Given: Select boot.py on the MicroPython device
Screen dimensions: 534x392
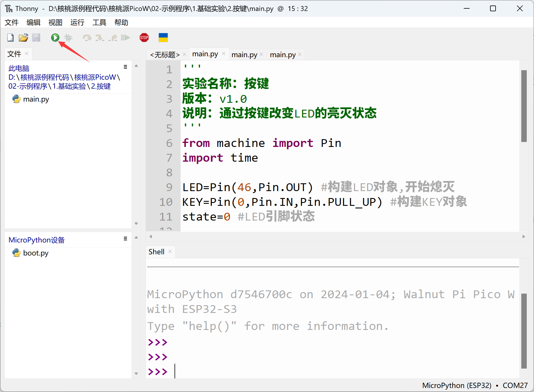Looking at the screenshot, I should (36, 253).
